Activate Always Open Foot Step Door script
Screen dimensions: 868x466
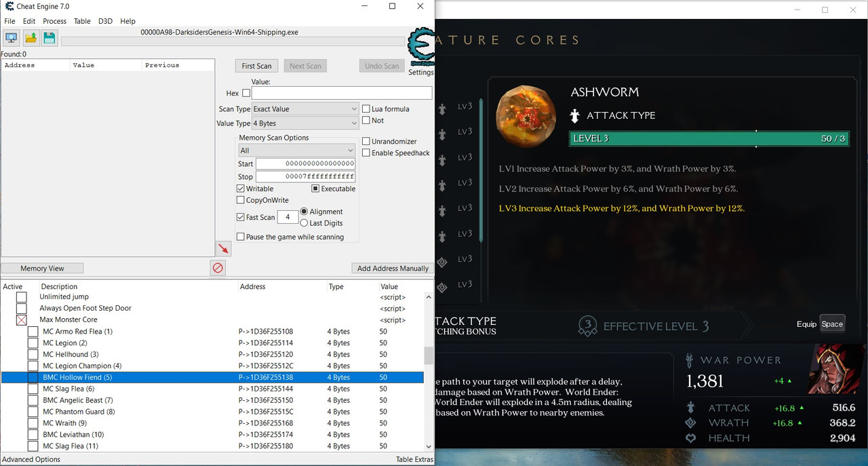22,309
